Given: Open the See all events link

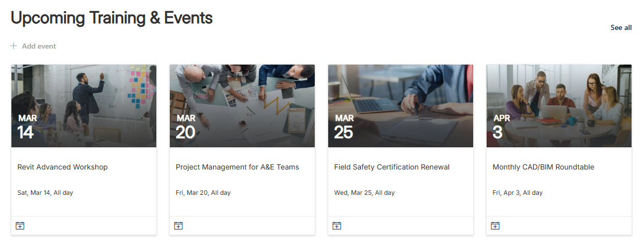Looking at the screenshot, I should [x=621, y=27].
